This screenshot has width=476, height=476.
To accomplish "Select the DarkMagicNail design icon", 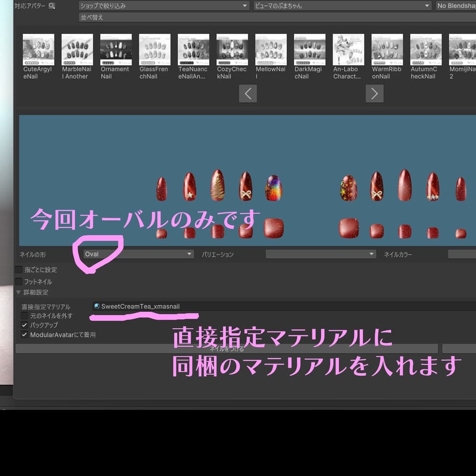I will click(x=310, y=50).
